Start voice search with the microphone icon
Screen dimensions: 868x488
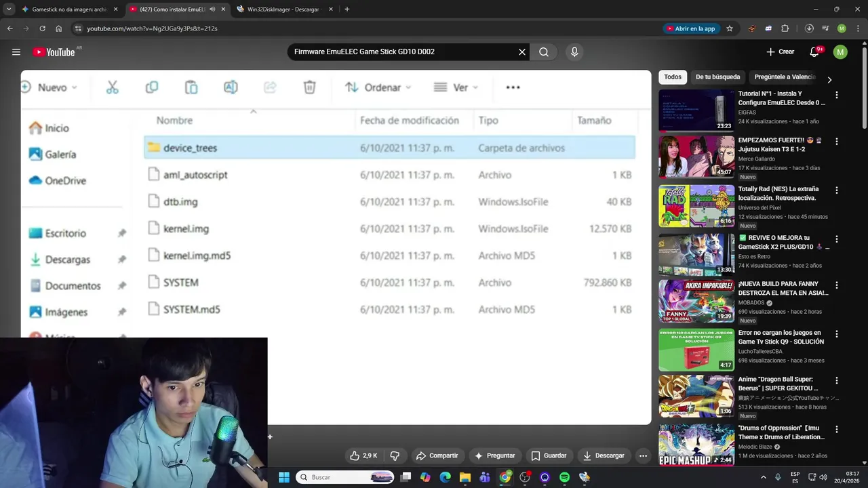(x=574, y=52)
